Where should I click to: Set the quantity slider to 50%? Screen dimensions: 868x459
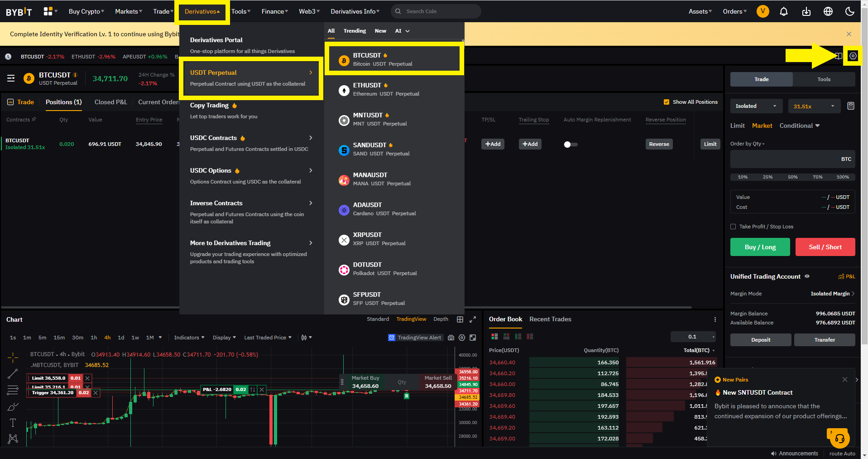(792, 177)
